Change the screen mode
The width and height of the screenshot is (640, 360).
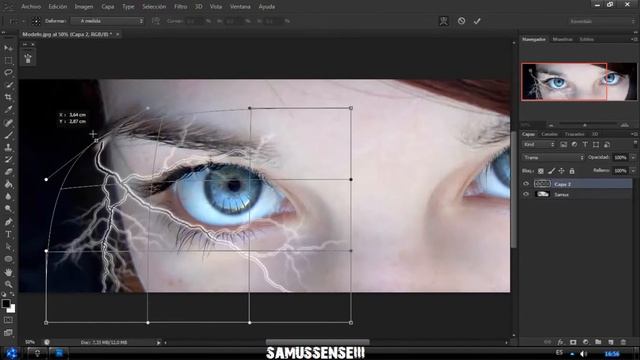click(8, 333)
